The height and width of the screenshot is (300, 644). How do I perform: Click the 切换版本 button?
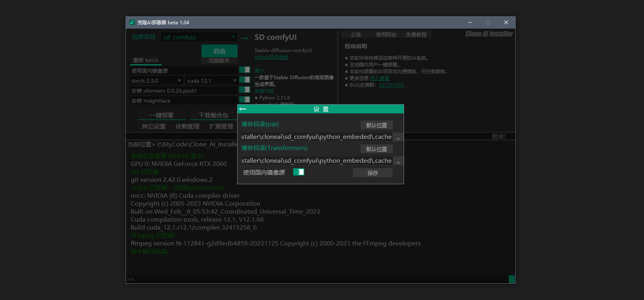[219, 60]
